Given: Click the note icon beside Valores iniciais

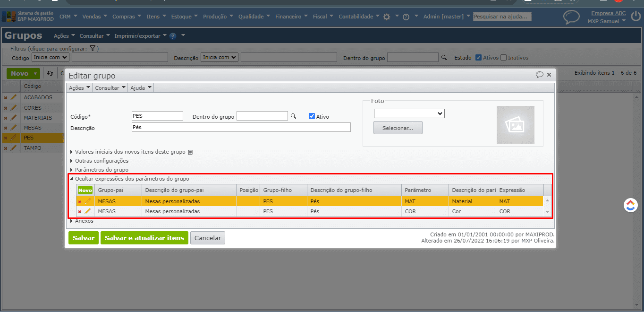Looking at the screenshot, I should 190,152.
